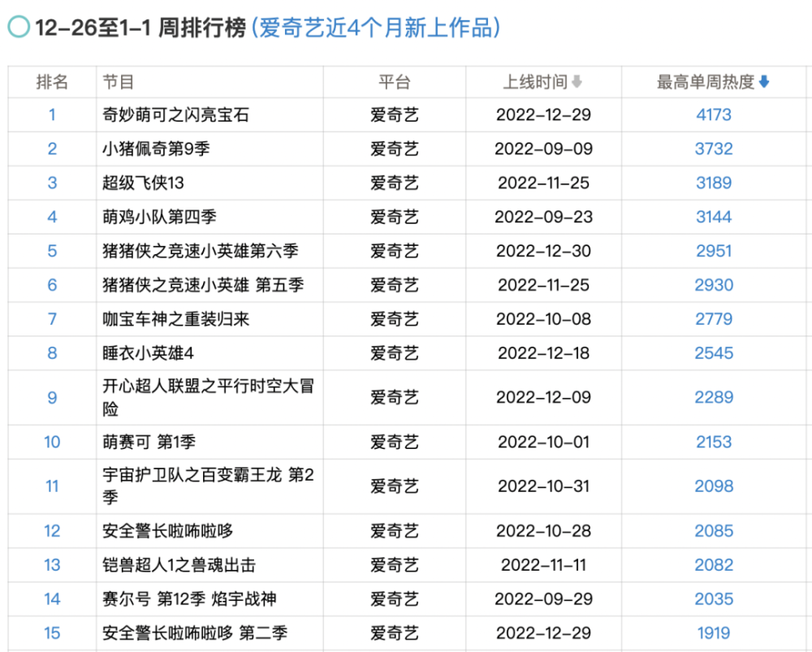Select 赛尔号 第12季 焰宇战神
This screenshot has height=652, width=812.
coord(189,599)
